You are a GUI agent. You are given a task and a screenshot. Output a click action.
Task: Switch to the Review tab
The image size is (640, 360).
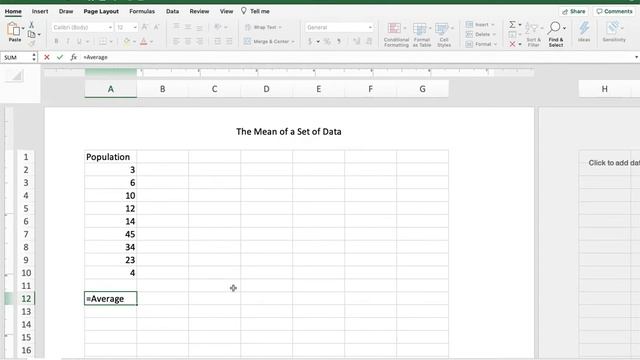point(199,11)
